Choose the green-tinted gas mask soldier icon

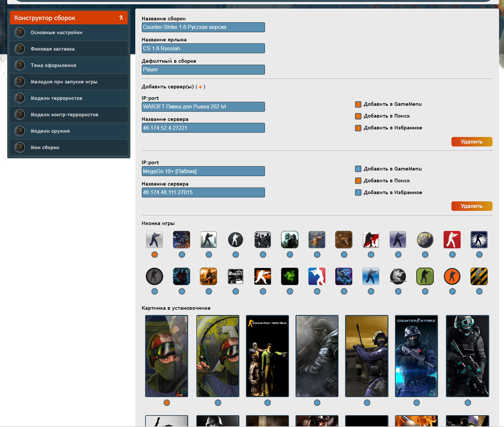pos(290,239)
